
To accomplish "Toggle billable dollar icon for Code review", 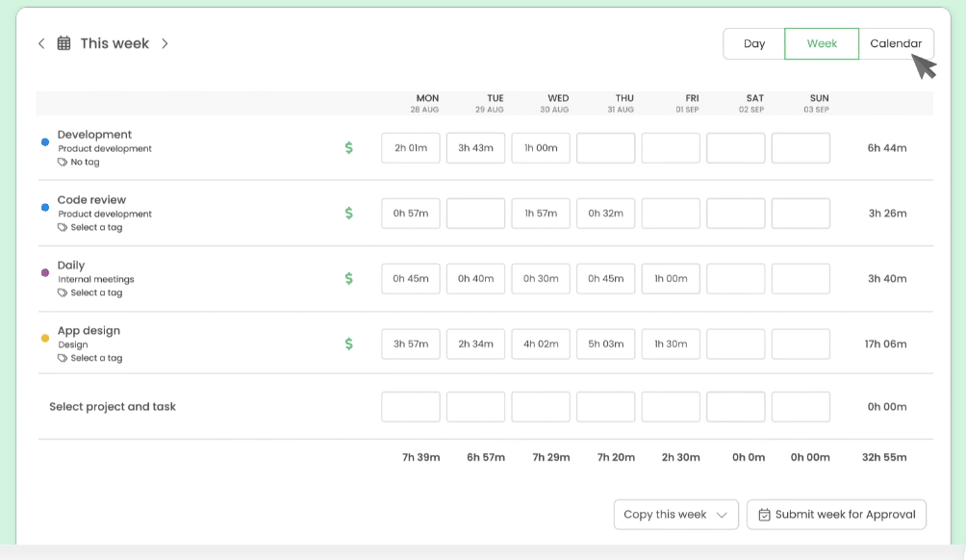I will tap(348, 214).
